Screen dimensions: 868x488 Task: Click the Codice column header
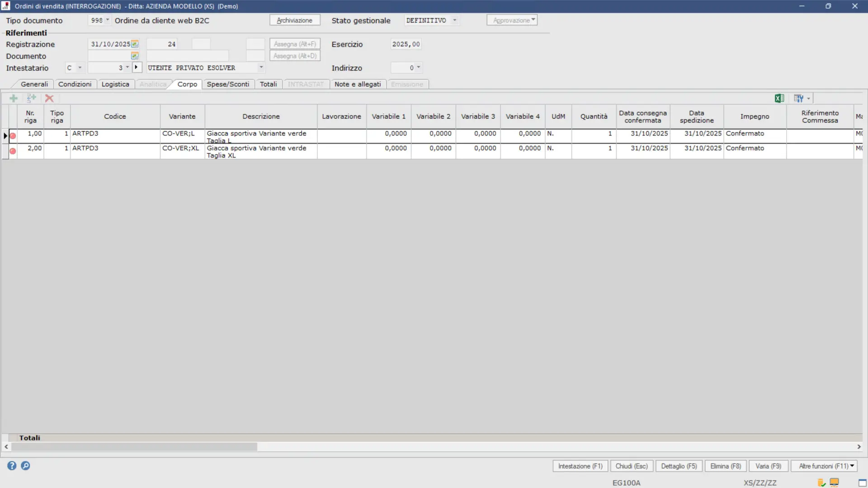tap(115, 116)
